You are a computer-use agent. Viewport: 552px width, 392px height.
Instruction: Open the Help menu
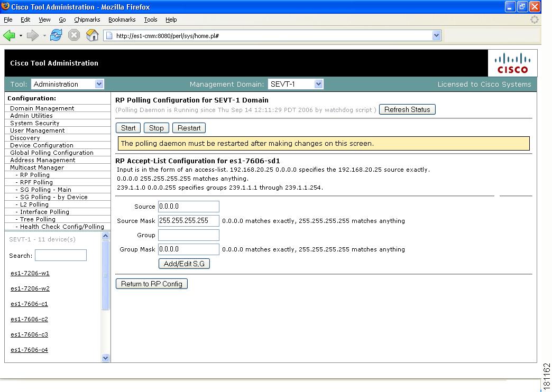(171, 20)
